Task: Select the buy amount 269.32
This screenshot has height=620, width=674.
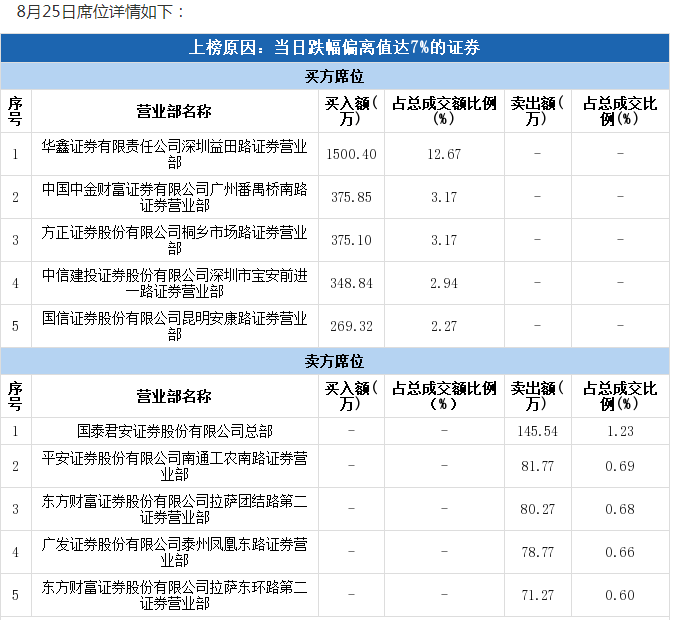Action: [x=351, y=326]
